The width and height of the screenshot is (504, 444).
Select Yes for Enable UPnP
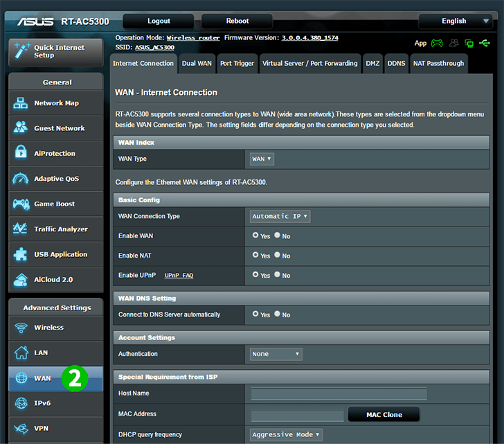255,274
